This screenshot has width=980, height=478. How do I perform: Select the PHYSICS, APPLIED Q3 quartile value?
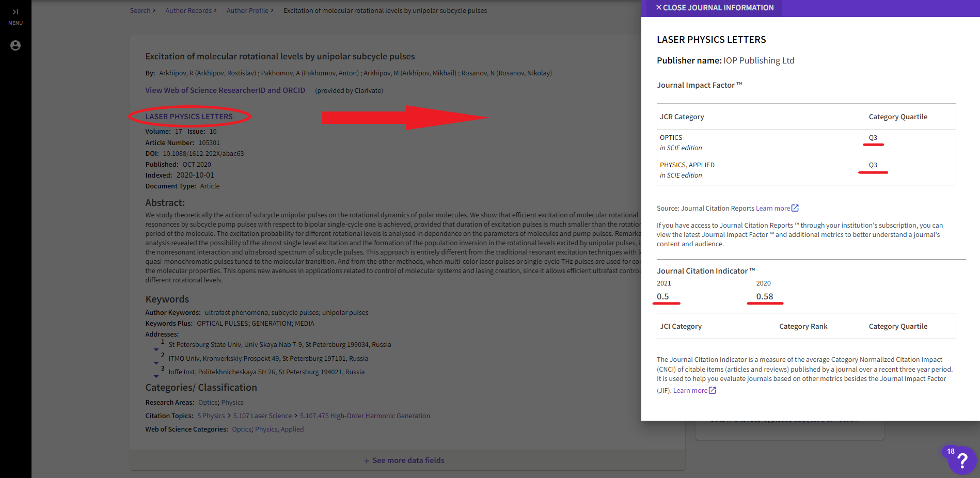pos(873,165)
